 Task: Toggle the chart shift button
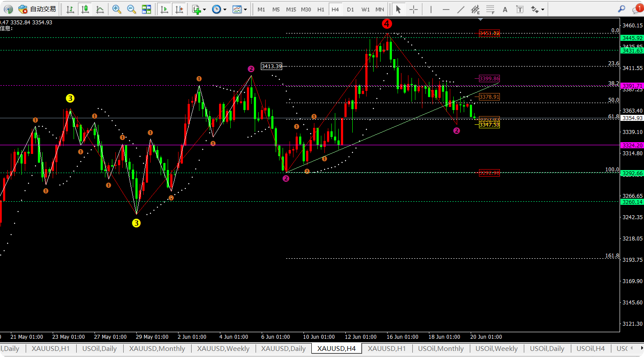coord(179,9)
